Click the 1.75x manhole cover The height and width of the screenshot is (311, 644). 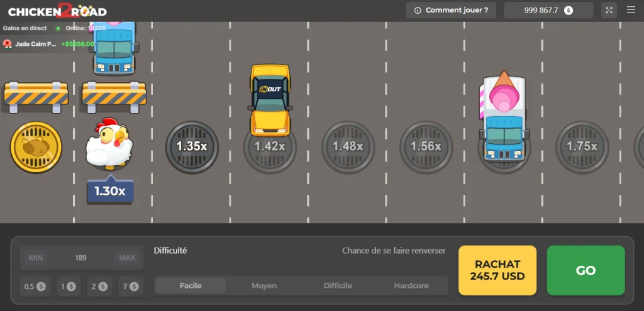[582, 146]
